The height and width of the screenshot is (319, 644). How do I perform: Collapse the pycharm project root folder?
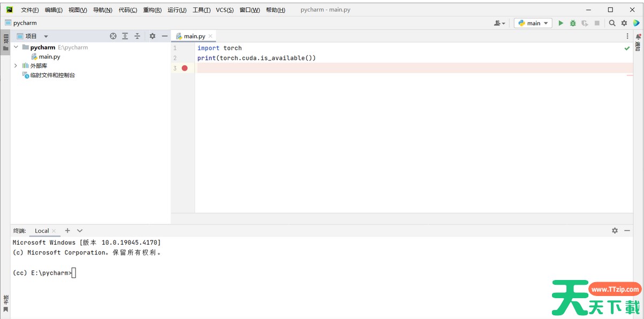pos(16,47)
